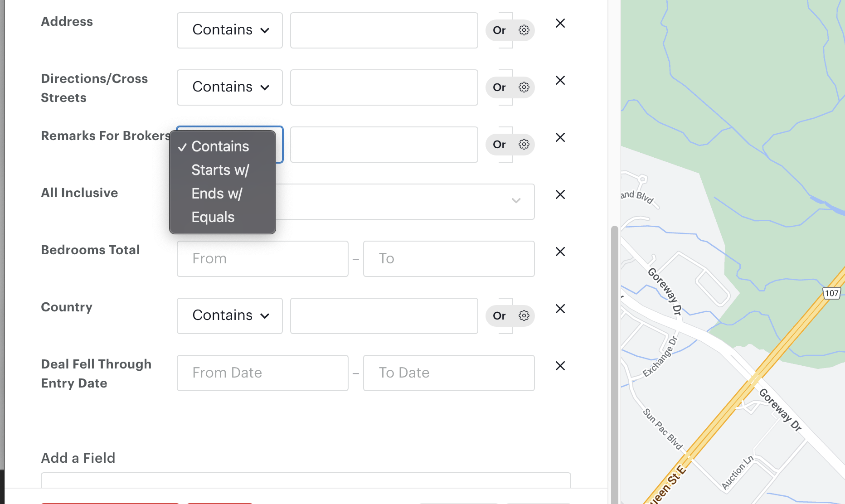Remove the Bedrooms Total filter row
Screen dimensions: 845x504
(x=560, y=252)
